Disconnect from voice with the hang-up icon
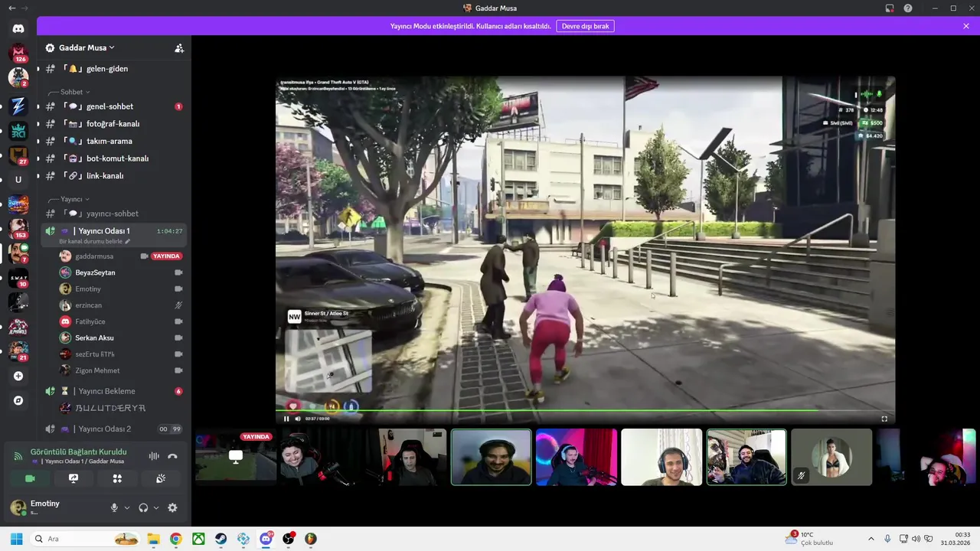This screenshot has width=980, height=551. point(172,456)
